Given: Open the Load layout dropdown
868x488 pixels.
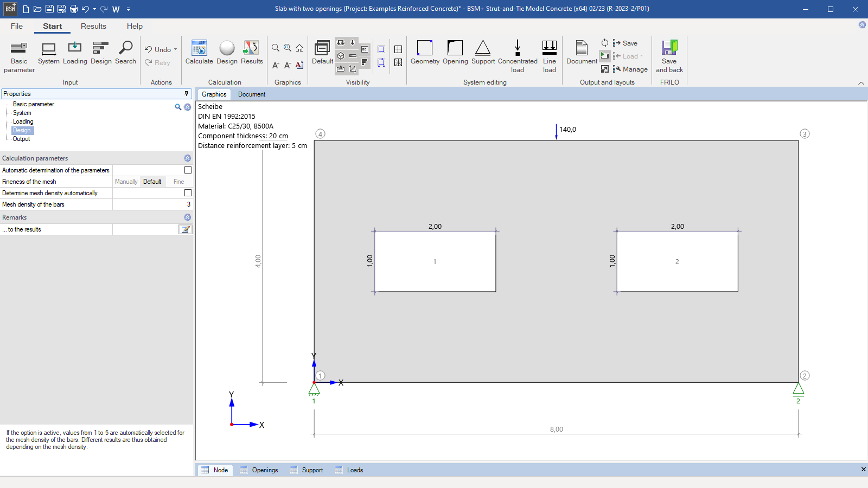Looking at the screenshot, I should [x=641, y=56].
